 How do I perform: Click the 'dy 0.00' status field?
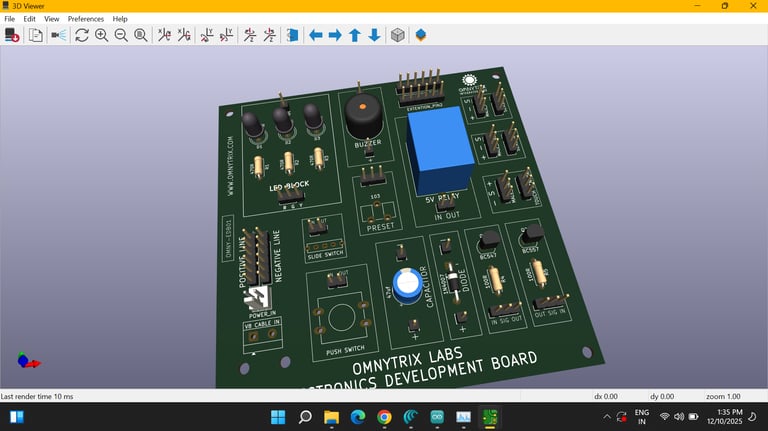tap(662, 396)
